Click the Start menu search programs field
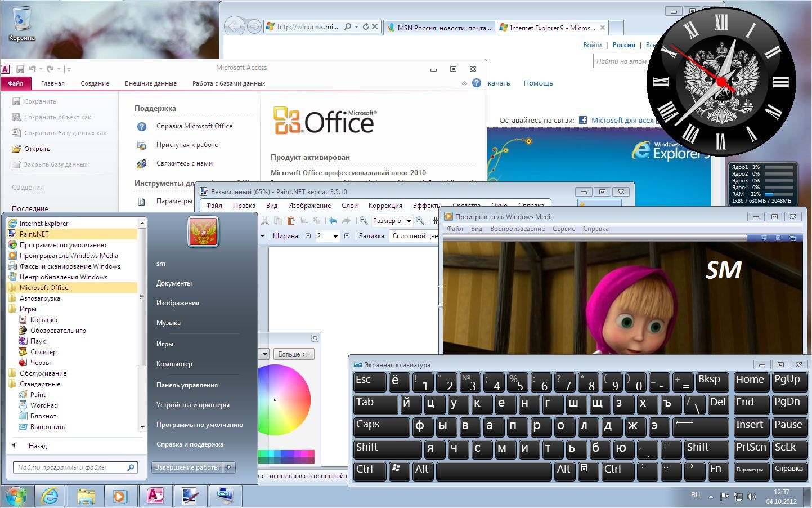Image resolution: width=812 pixels, height=508 pixels. click(x=75, y=467)
